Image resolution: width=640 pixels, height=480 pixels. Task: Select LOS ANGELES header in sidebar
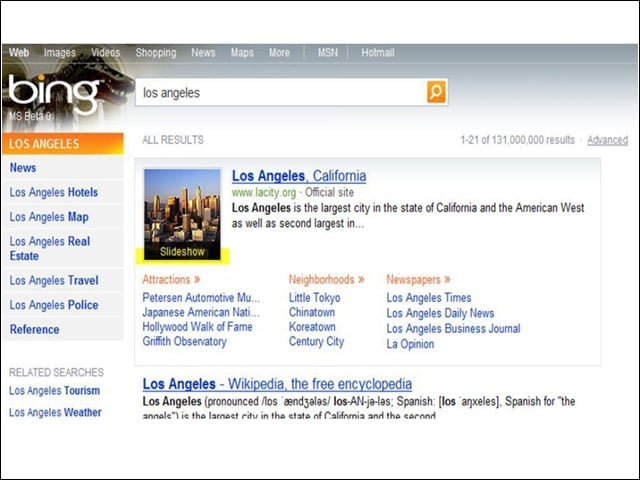(x=63, y=144)
